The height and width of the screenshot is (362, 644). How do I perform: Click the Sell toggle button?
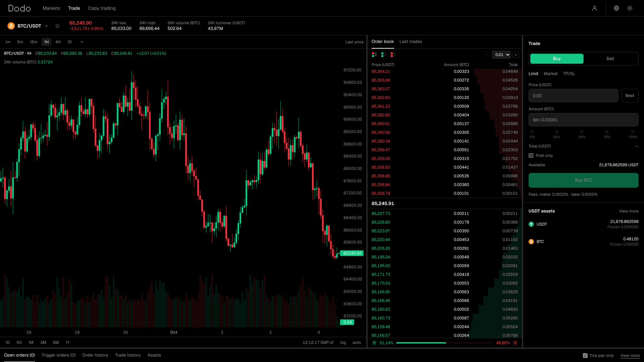(x=610, y=59)
